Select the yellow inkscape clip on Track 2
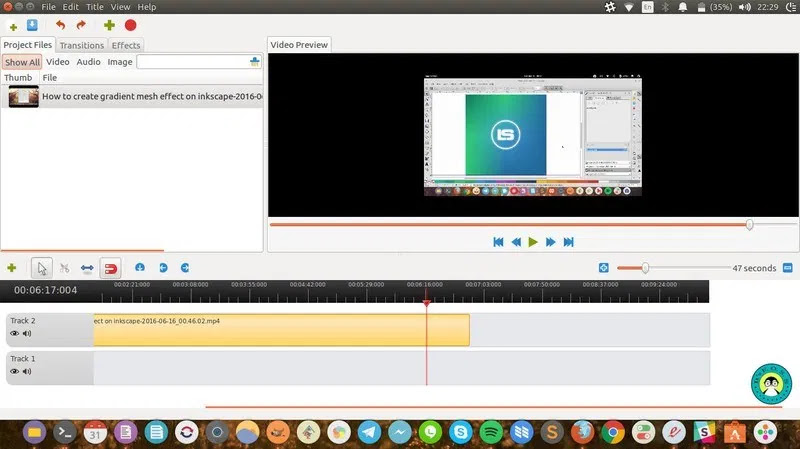This screenshot has height=449, width=800. [x=282, y=330]
